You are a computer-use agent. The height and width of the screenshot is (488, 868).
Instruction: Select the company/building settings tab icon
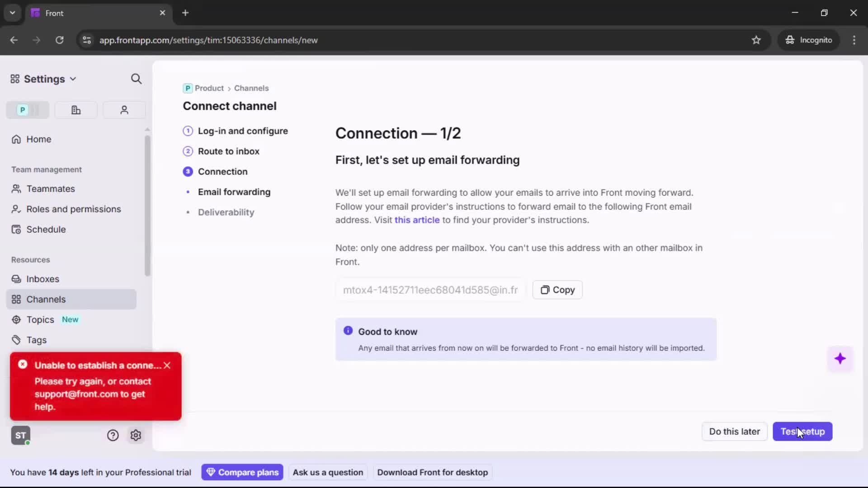pyautogui.click(x=75, y=110)
